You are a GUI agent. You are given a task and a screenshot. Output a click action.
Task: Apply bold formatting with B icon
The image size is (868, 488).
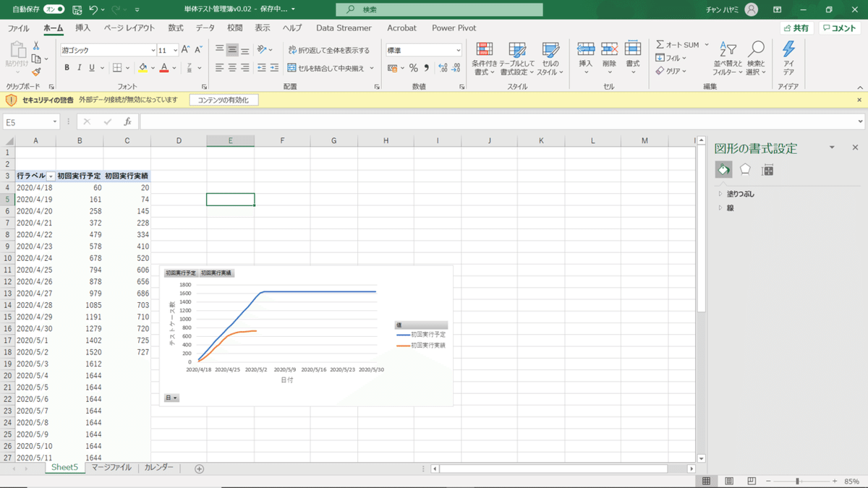(x=67, y=68)
